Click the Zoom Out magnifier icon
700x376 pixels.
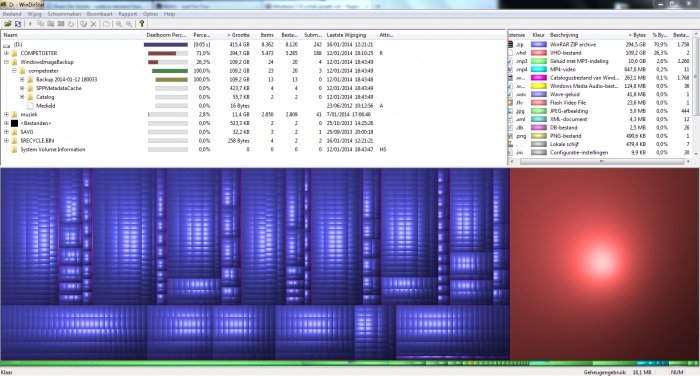click(129, 24)
